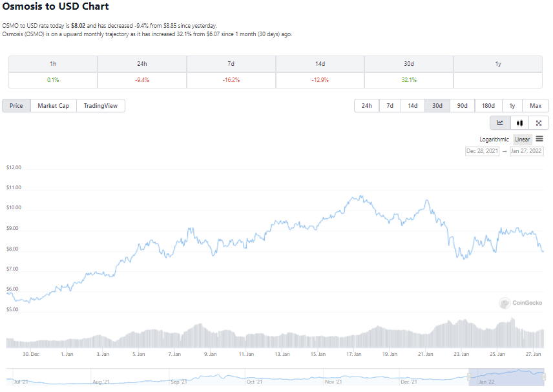Grab left handle of navigator range
Screen dimensions: 553x392
(x=469, y=377)
